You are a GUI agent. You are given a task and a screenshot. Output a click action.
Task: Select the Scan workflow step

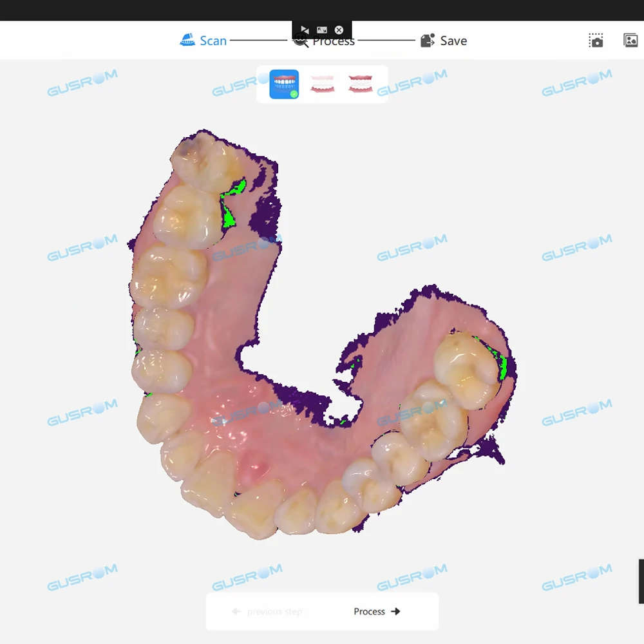pos(204,40)
